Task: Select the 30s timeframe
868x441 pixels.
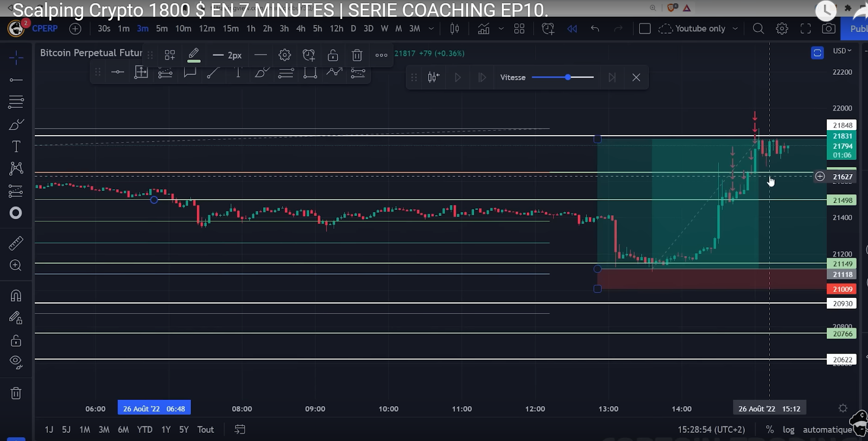Action: click(x=104, y=29)
